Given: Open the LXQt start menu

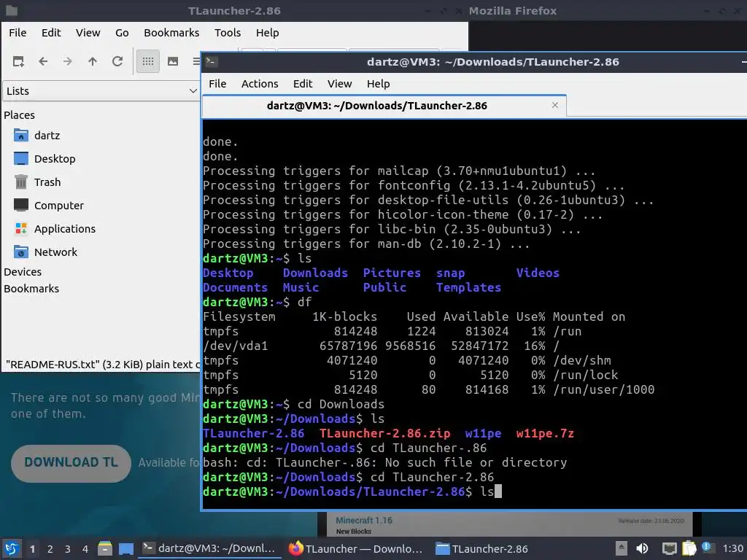Looking at the screenshot, I should pos(12,549).
